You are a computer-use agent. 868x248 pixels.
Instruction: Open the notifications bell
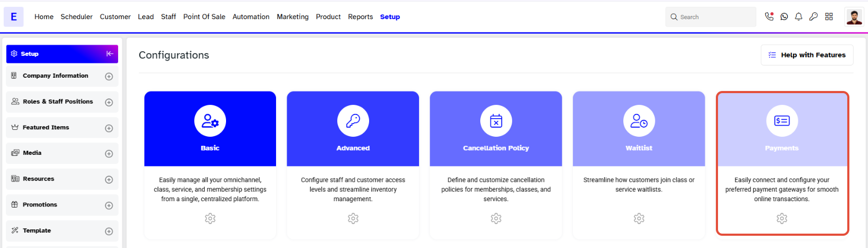click(799, 16)
